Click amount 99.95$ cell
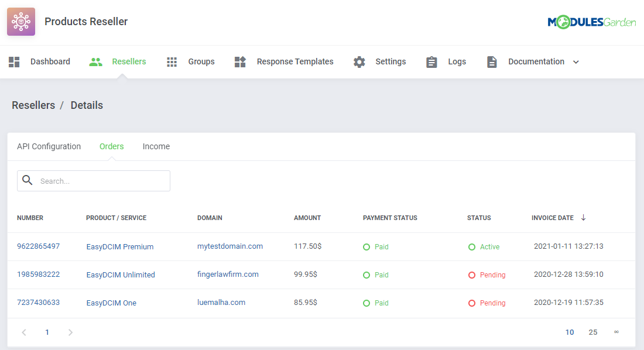644x350 pixels. (x=306, y=274)
